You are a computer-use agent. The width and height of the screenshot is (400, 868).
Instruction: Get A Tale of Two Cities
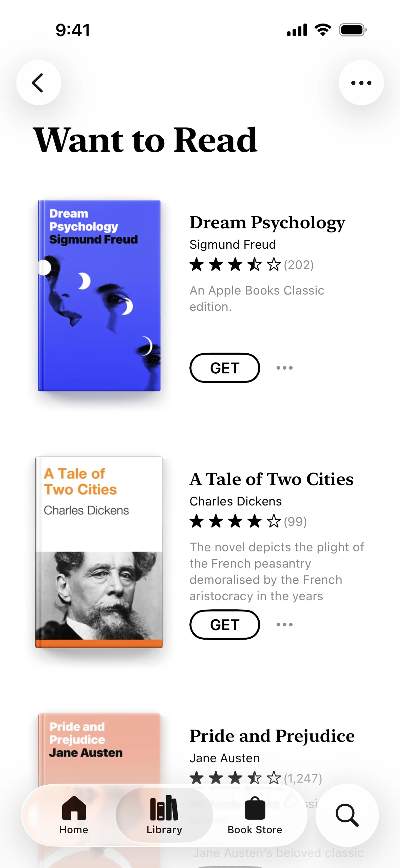[225, 625]
